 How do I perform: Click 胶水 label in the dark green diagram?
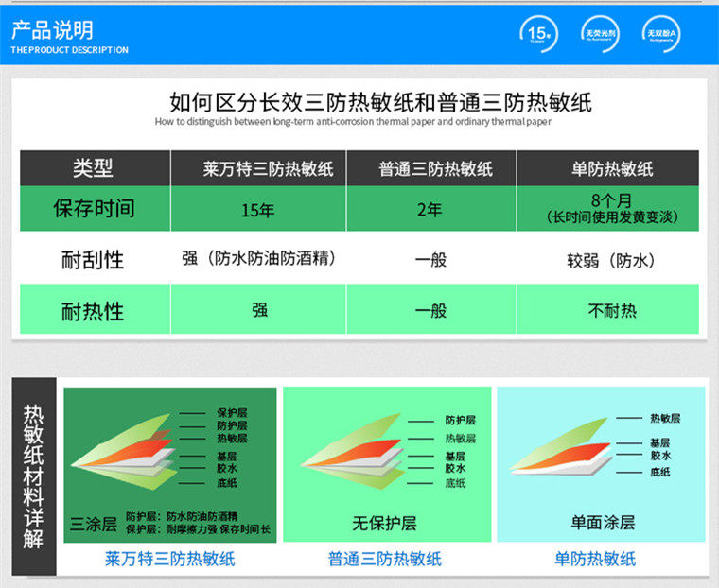[x=227, y=468]
